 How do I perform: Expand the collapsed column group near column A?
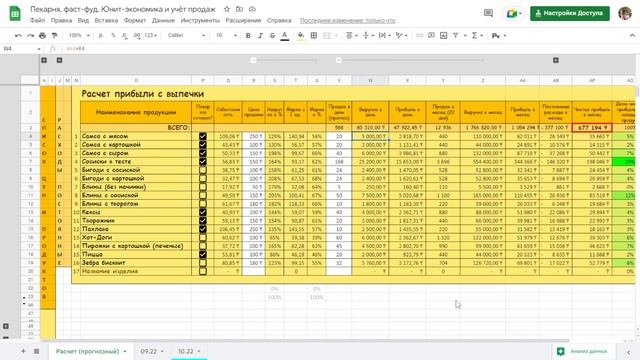point(44,60)
